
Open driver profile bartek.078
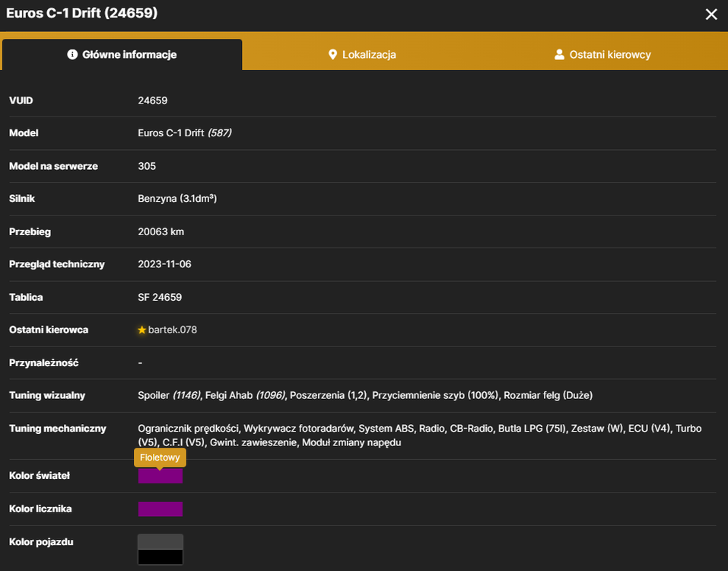tap(172, 330)
